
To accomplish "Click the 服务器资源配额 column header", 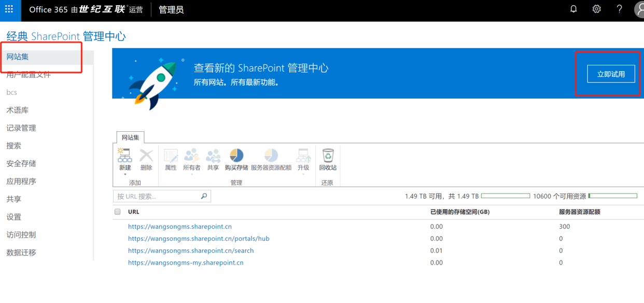I will (x=580, y=212).
